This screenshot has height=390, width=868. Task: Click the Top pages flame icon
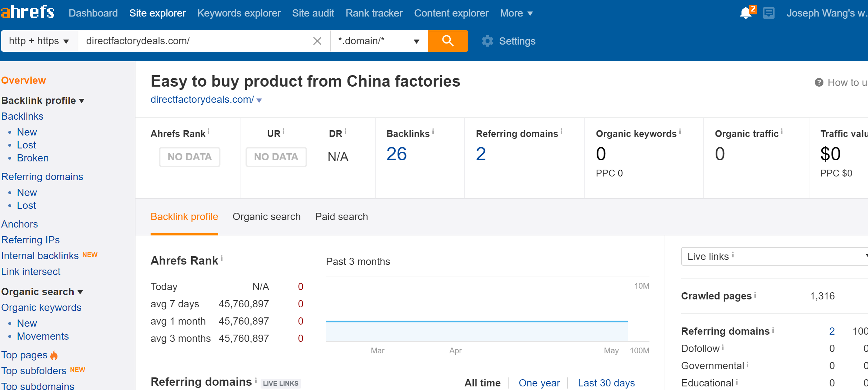54,355
